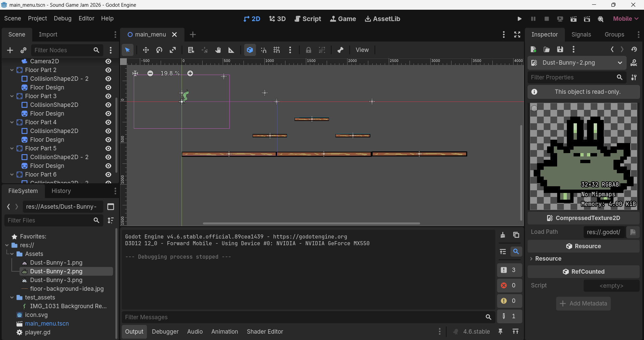644x340 pixels.
Task: Collapse the Floor Part 2 node
Action: point(12,70)
